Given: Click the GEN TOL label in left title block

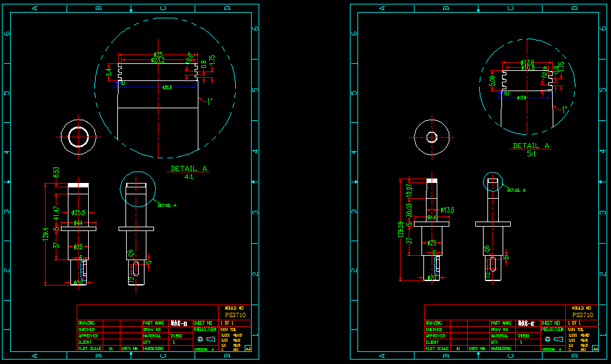Looking at the screenshot, I should tap(228, 330).
